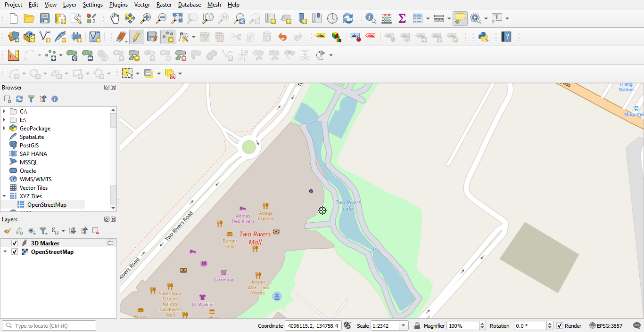
Task: Collapse the XYZ Tiles tree node
Action: (4, 196)
